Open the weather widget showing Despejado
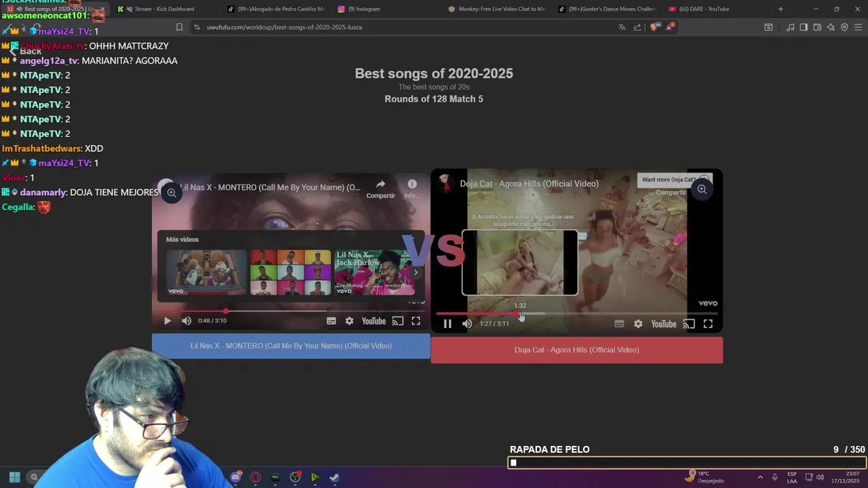 [705, 477]
